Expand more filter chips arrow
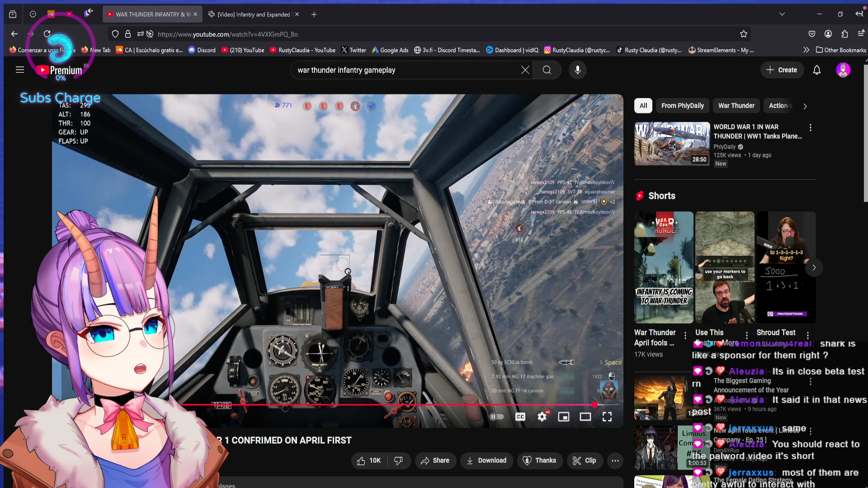Viewport: 868px width, 488px height. tap(805, 106)
